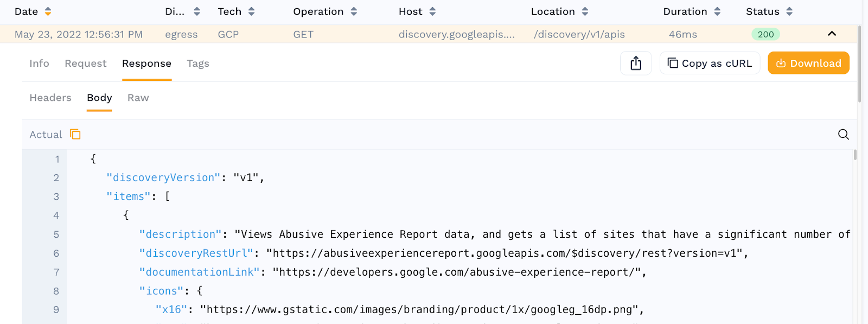Click the date May 23, 2022 12:56:31 PM
This screenshot has height=324, width=868.
(x=79, y=34)
